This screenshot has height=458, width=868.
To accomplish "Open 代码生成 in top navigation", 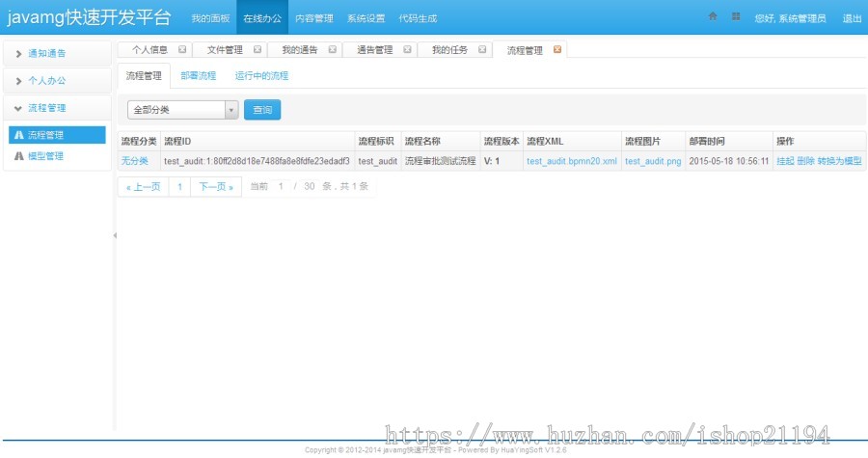I will pyautogui.click(x=418, y=18).
